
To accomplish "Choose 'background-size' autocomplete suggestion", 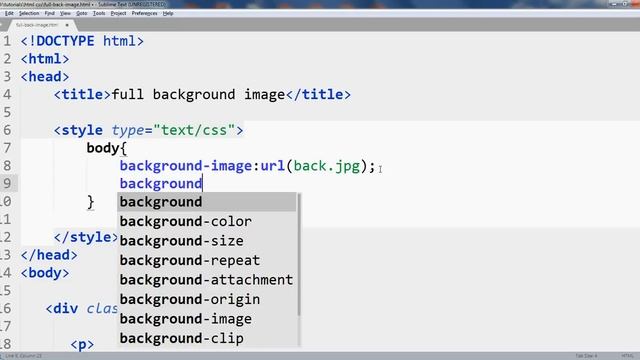I will [x=207, y=241].
